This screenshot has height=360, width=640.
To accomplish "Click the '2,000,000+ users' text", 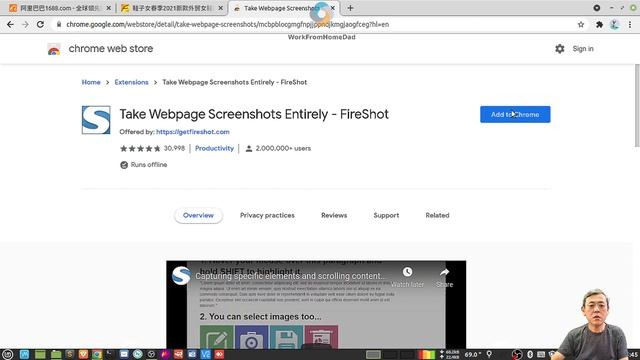I will [x=283, y=149].
